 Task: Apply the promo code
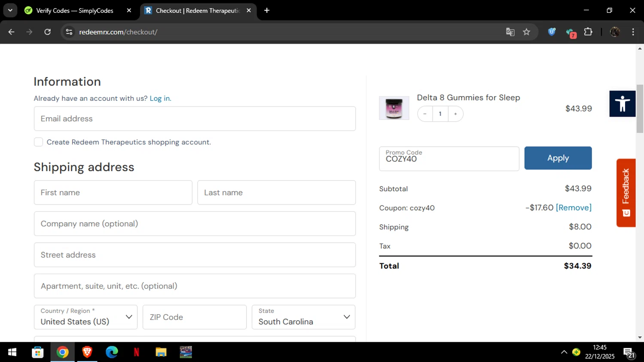click(x=558, y=158)
